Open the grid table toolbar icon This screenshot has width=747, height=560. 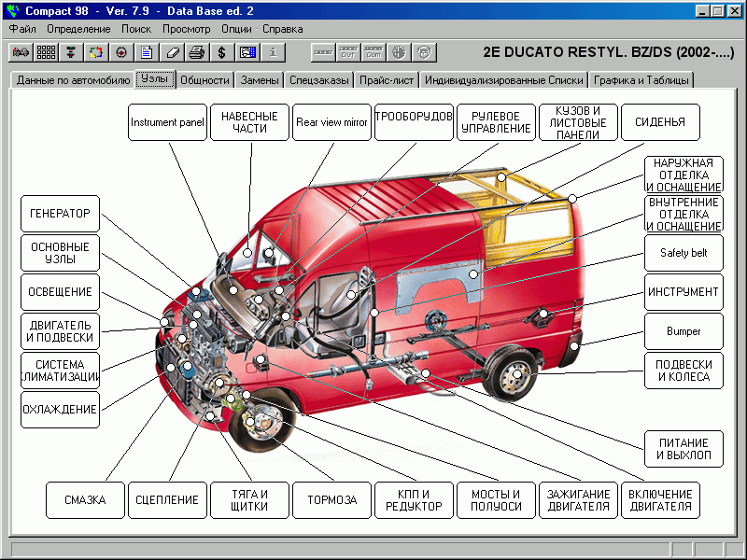click(x=46, y=52)
